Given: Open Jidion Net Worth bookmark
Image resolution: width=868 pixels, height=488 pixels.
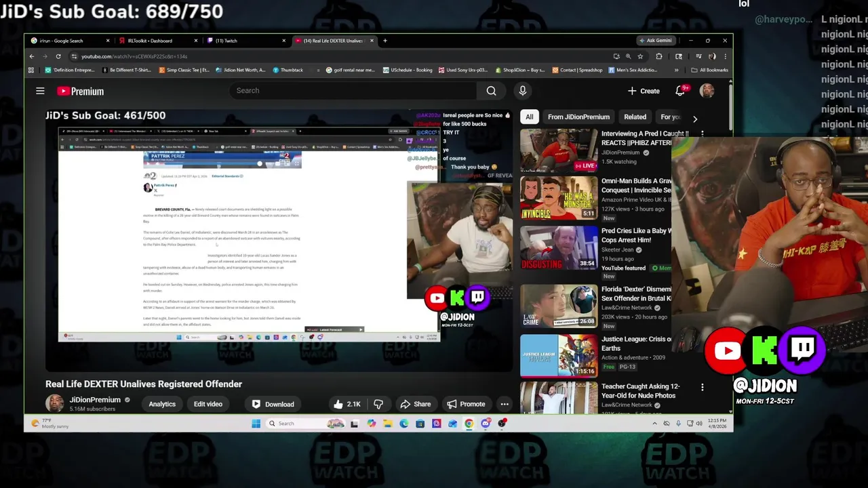Looking at the screenshot, I should (241, 70).
